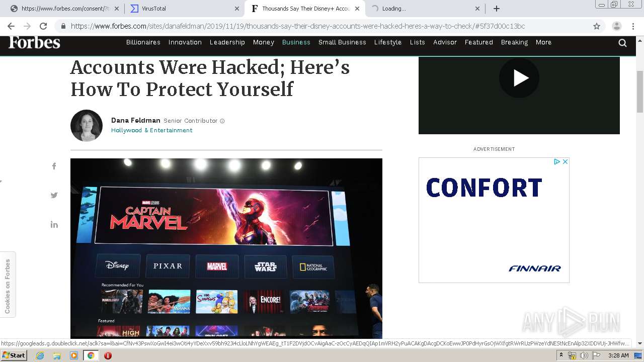This screenshot has height=362, width=644.
Task: Expand the More navigation menu
Action: coord(544,42)
